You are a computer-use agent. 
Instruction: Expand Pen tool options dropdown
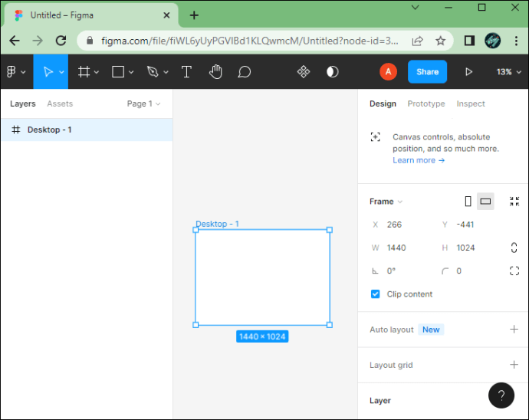pos(166,72)
